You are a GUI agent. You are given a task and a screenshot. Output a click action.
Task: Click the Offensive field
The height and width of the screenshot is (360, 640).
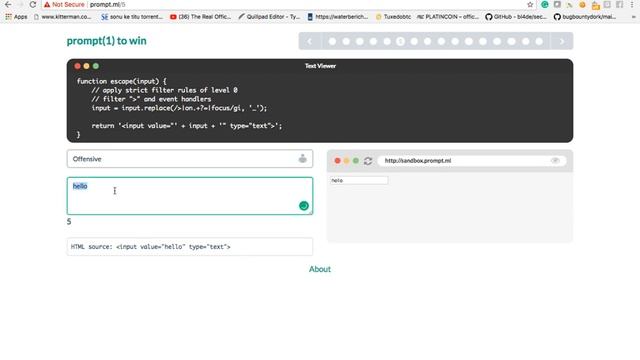190,159
